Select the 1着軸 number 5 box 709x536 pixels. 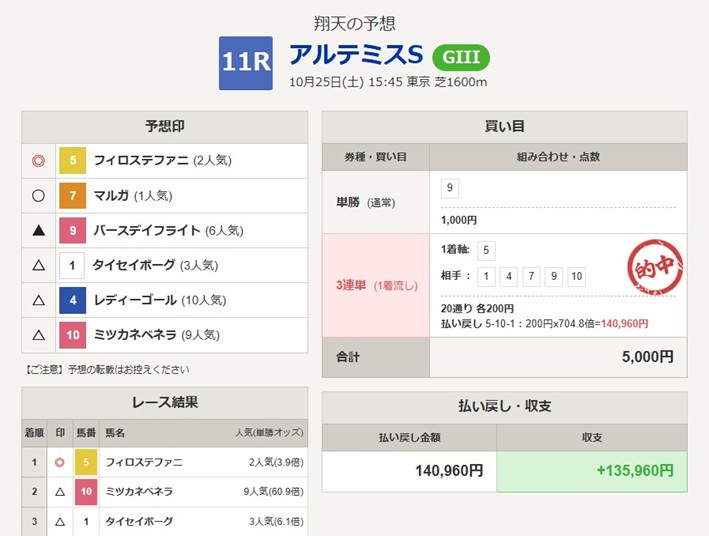[486, 251]
